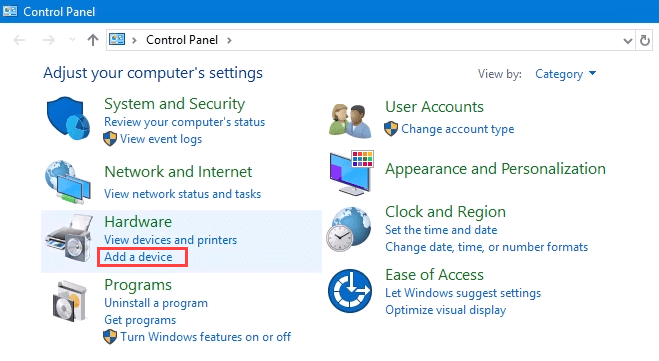The image size is (659, 361).
Task: Expand the View by Category dropdown
Action: pos(565,74)
